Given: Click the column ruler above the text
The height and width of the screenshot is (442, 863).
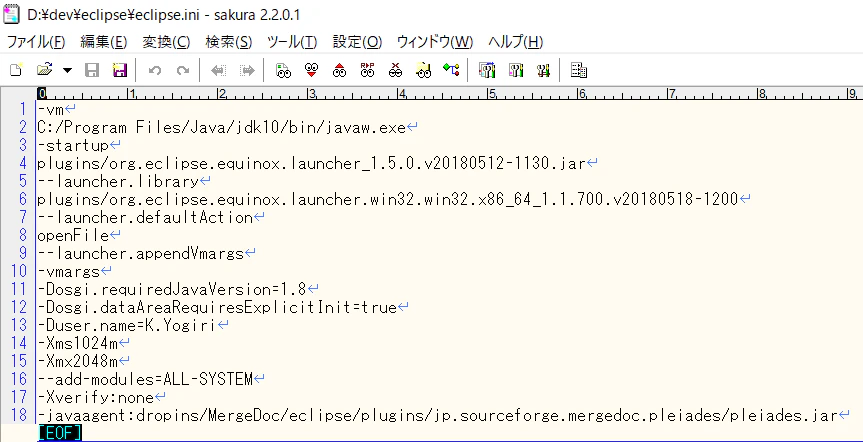Looking at the screenshot, I should pyautogui.click(x=449, y=94).
